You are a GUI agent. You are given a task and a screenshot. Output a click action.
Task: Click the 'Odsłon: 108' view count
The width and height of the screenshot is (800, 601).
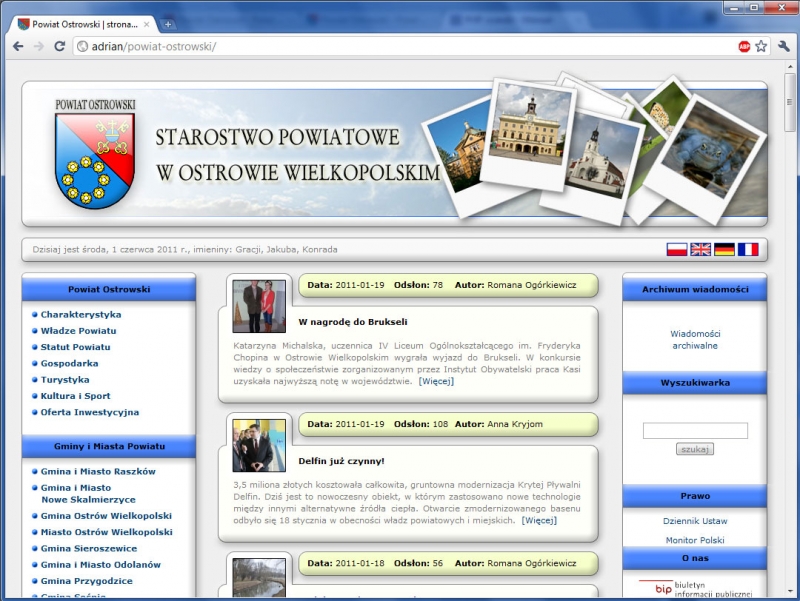(421, 424)
